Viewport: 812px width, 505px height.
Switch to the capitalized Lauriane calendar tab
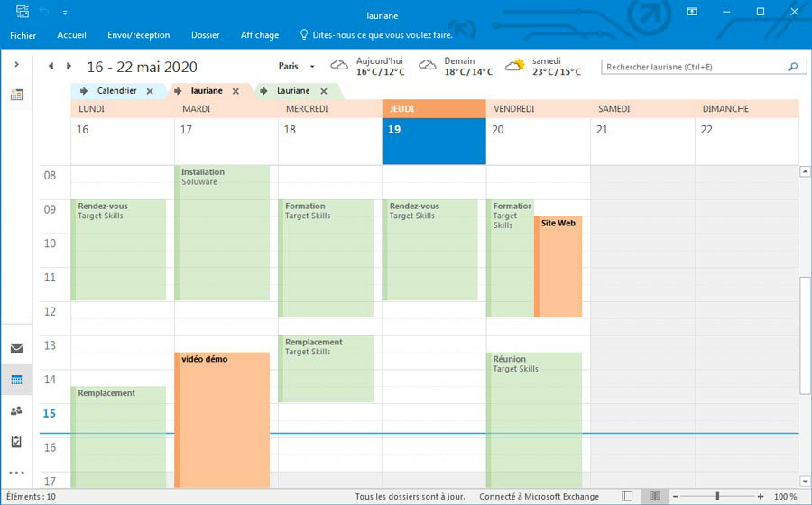click(293, 90)
